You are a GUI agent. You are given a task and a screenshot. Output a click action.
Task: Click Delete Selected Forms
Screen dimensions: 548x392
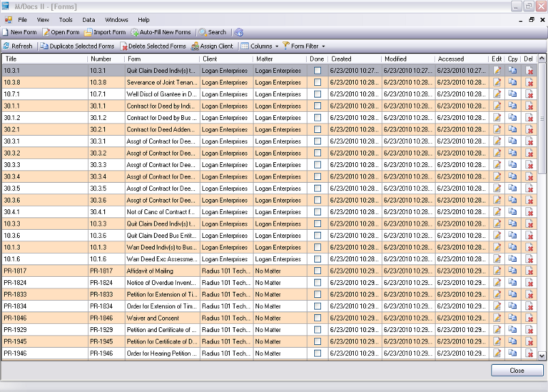[x=153, y=46]
